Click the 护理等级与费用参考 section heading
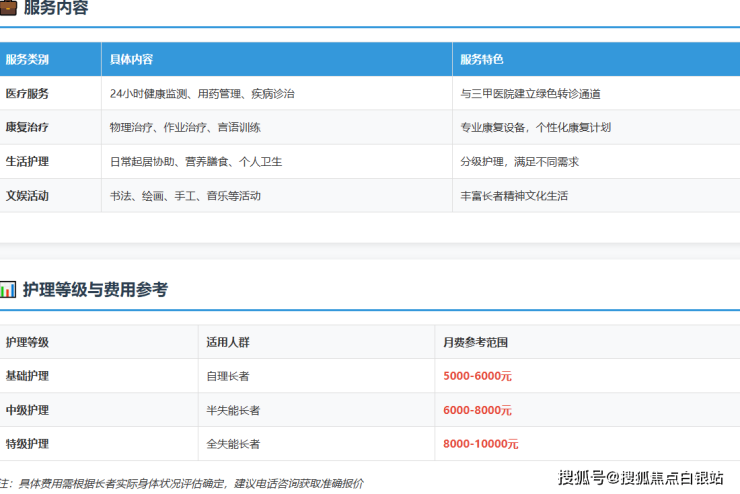The height and width of the screenshot is (494, 740). pyautogui.click(x=95, y=290)
